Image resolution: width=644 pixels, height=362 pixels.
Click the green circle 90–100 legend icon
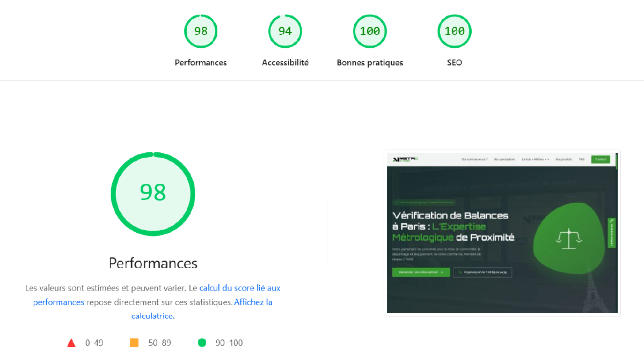tap(202, 343)
